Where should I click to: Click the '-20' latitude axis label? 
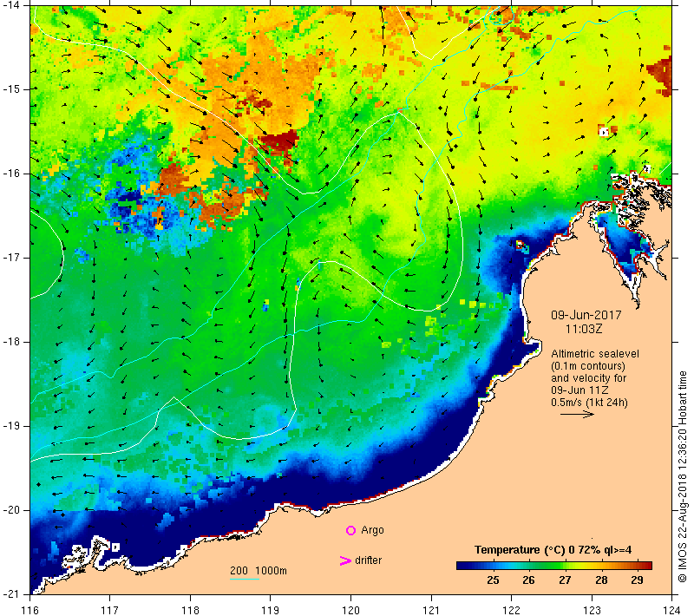10,510
